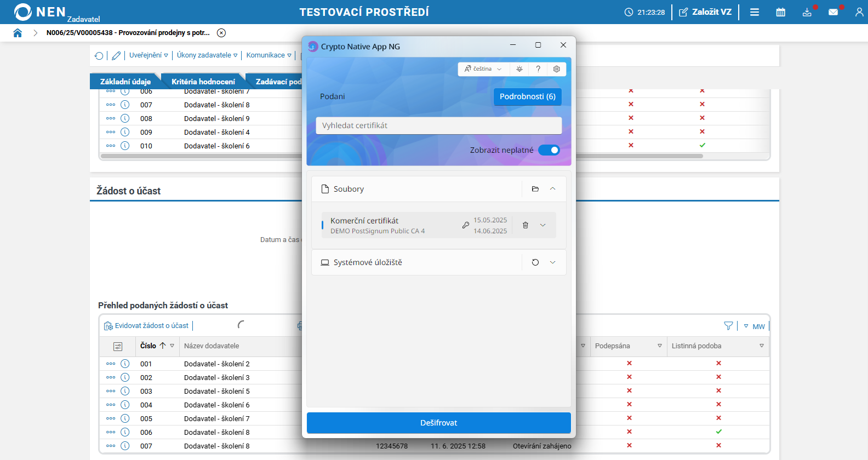868x460 pixels.
Task: Show info for row 001 Dodavatel - školení 2
Action: coord(125,364)
